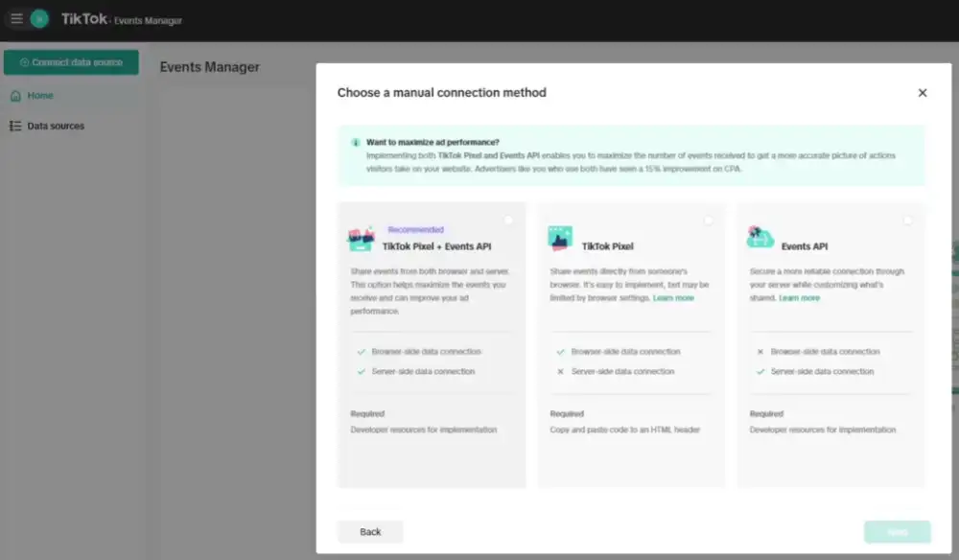The height and width of the screenshot is (560, 959).
Task: Click the Back button
Action: click(370, 532)
